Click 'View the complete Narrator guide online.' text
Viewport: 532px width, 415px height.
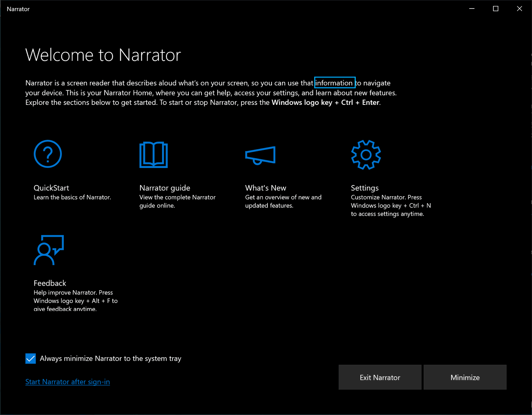click(177, 201)
